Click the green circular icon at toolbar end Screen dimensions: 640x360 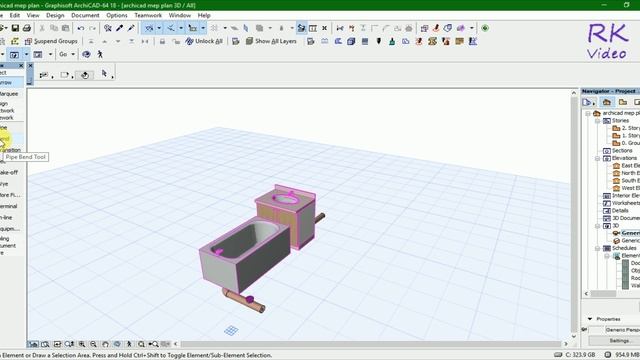tap(485, 28)
